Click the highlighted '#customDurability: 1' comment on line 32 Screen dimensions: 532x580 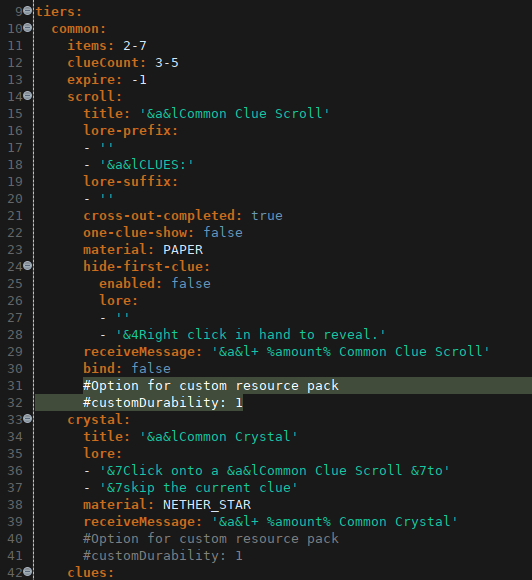[163, 403]
